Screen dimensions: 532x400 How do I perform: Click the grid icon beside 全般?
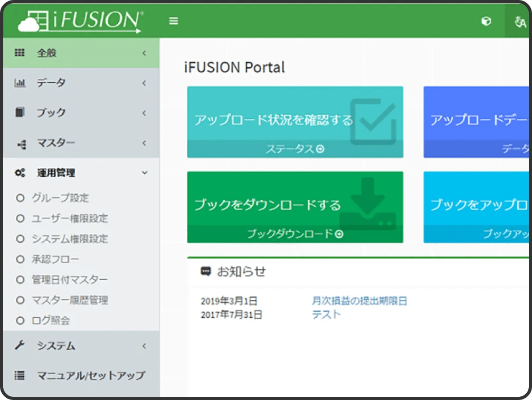click(x=20, y=53)
